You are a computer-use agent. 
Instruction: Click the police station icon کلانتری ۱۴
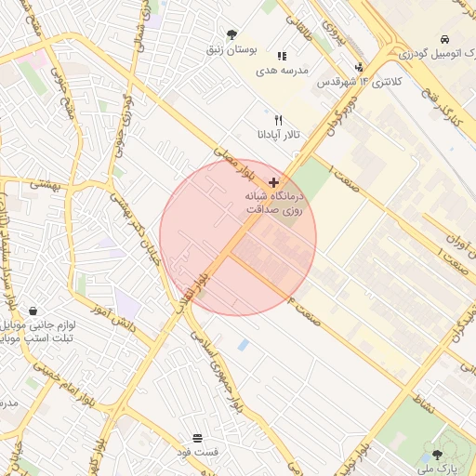click(x=359, y=67)
